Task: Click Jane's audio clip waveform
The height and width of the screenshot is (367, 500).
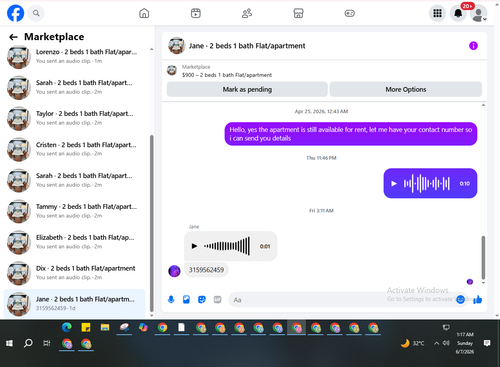Action: click(x=227, y=246)
